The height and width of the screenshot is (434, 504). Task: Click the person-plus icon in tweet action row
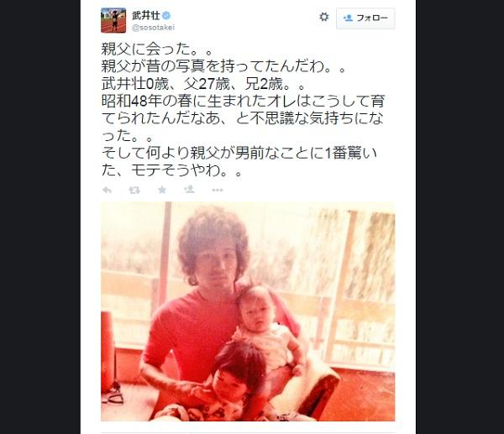click(x=189, y=190)
